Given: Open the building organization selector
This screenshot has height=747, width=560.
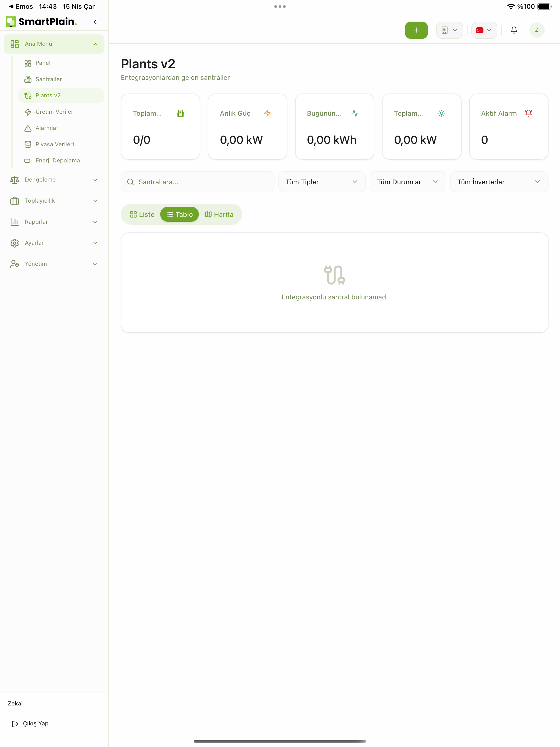Looking at the screenshot, I should coord(449,30).
